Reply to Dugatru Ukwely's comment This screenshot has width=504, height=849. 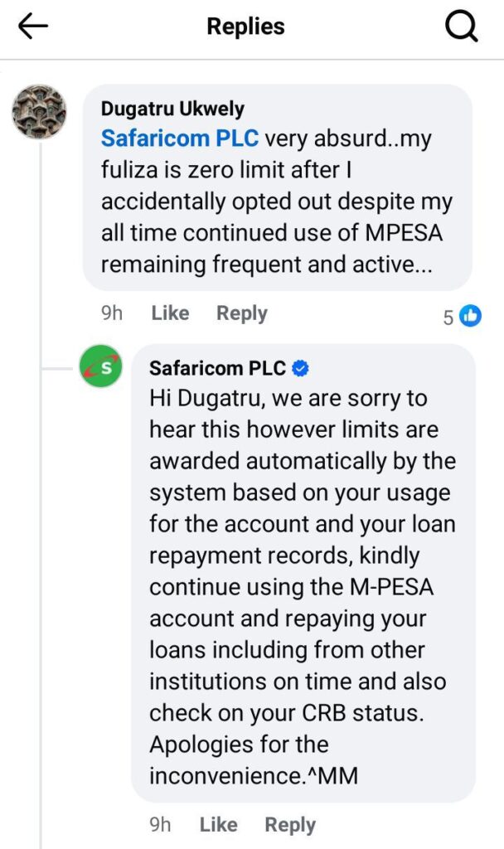coord(241,313)
